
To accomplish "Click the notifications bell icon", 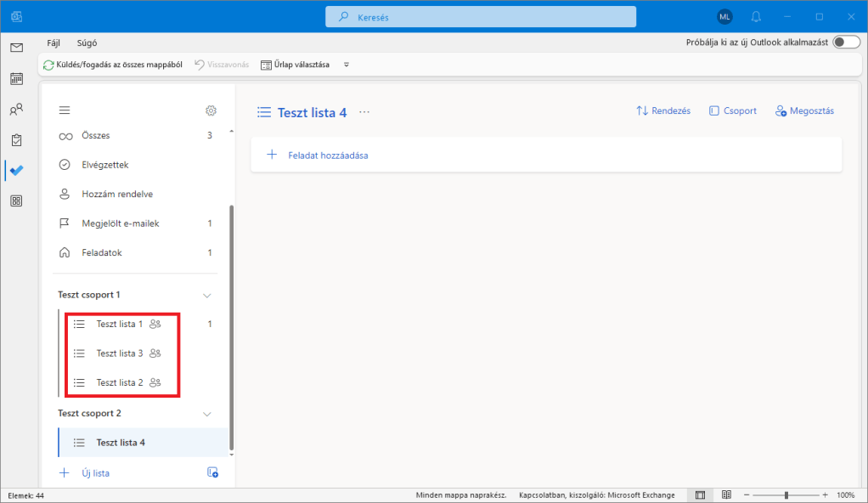I will click(756, 17).
